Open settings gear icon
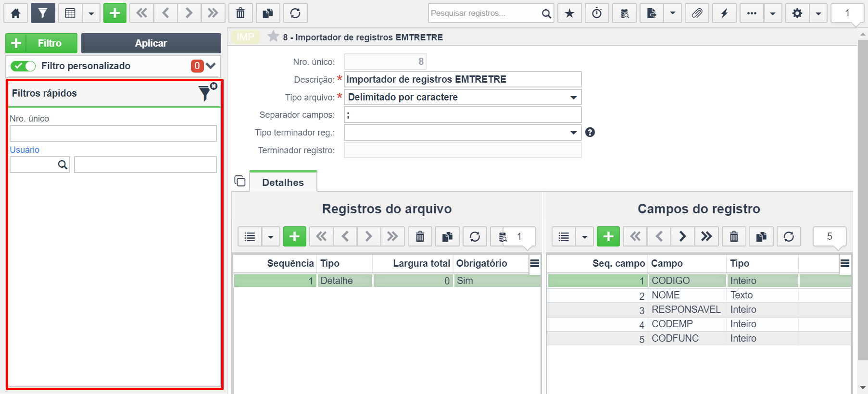Screen dimensions: 868x394 tap(797, 13)
